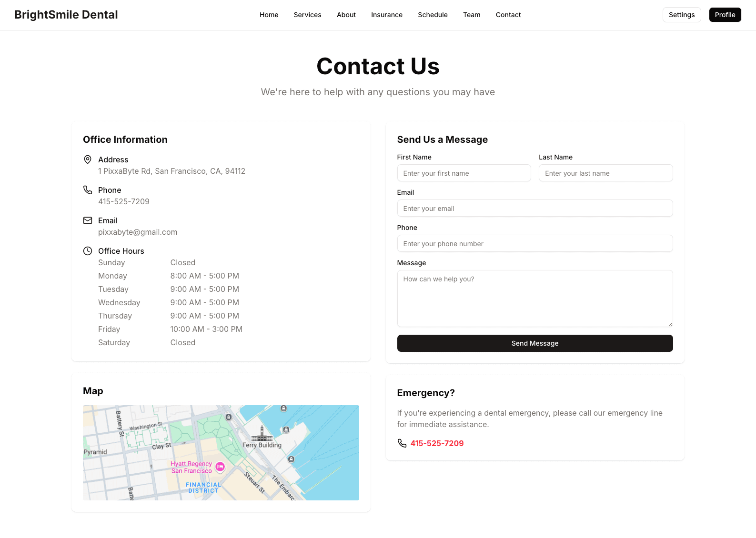The height and width of the screenshot is (538, 756).
Task: Click the black Profile button
Action: 725,15
